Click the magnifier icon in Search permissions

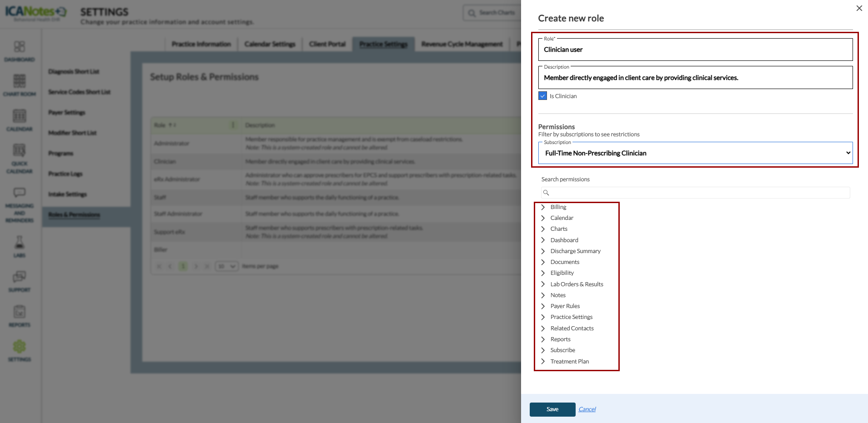(x=546, y=193)
